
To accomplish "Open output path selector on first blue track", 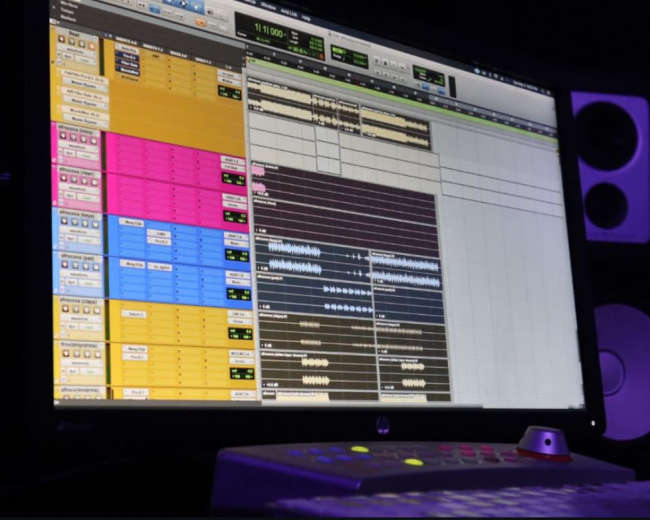I will click(235, 243).
